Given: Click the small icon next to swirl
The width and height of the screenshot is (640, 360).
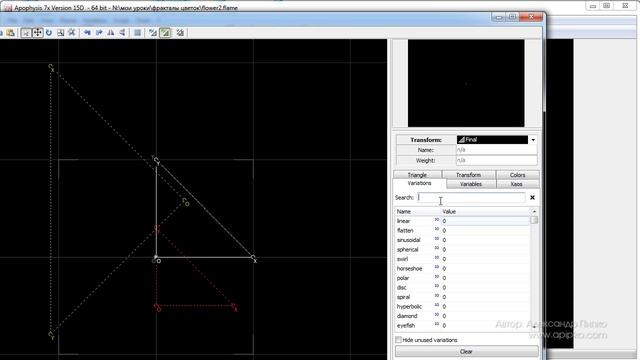Looking at the screenshot, I should point(436,258).
